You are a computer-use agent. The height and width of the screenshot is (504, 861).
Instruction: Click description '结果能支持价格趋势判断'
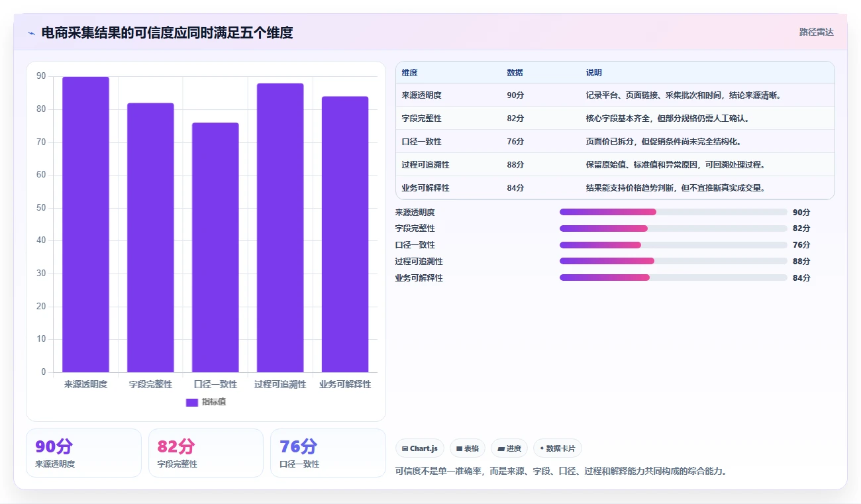631,188
